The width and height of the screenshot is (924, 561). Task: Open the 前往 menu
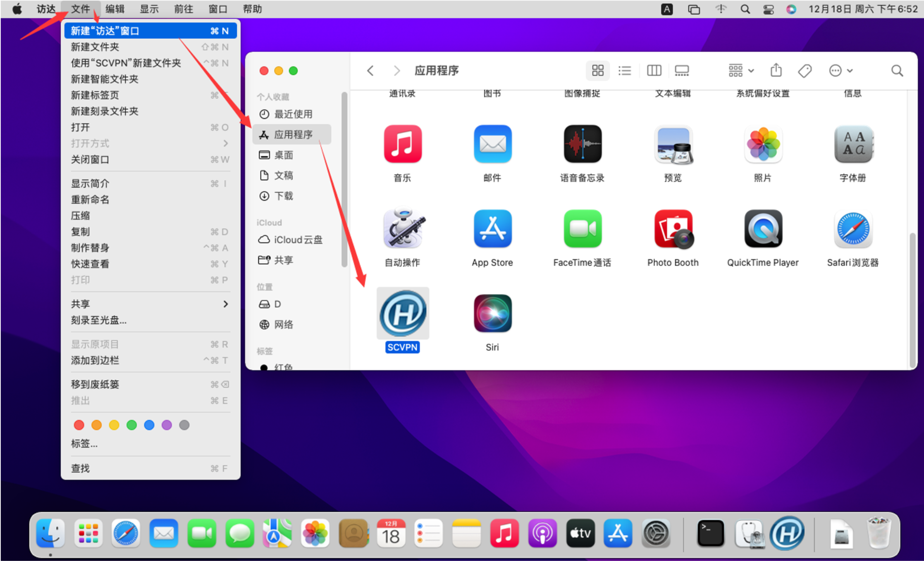(184, 9)
